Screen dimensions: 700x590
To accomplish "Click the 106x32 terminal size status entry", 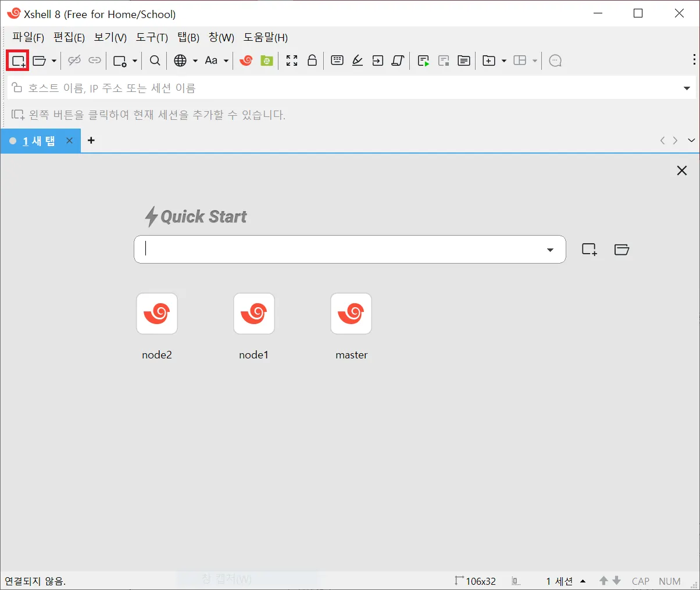I will pos(475,581).
